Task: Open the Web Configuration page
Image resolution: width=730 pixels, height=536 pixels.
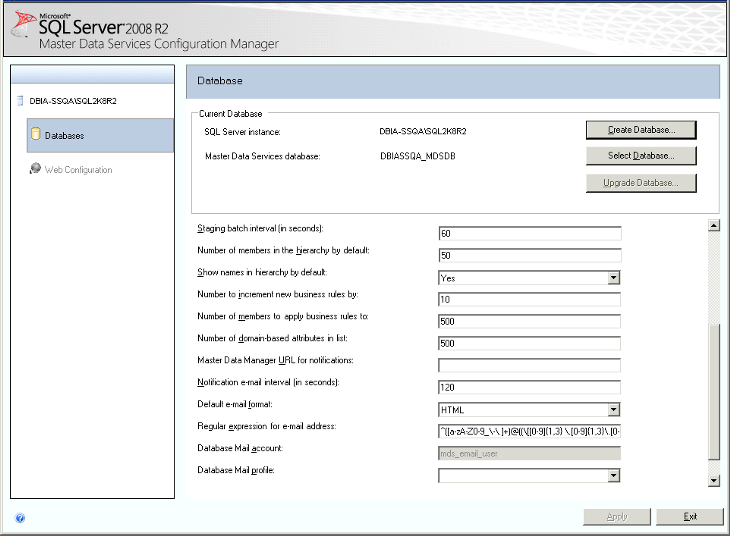Action: [78, 170]
